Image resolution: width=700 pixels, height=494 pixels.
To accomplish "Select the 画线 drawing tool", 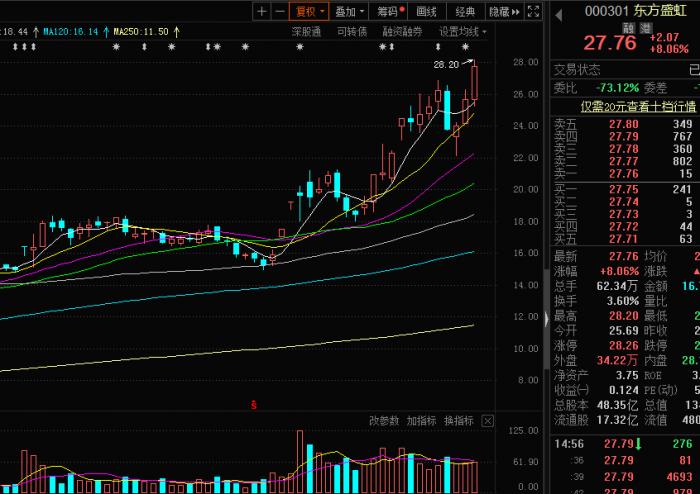I will point(427,12).
